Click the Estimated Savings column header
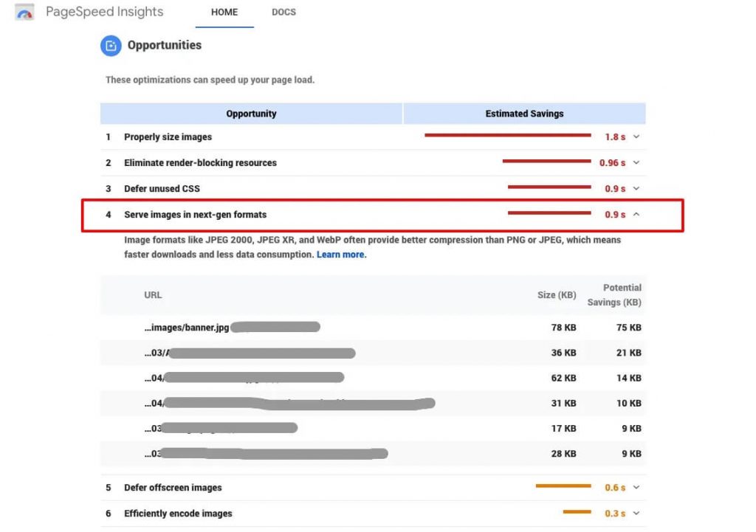The height and width of the screenshot is (532, 756). [x=524, y=114]
